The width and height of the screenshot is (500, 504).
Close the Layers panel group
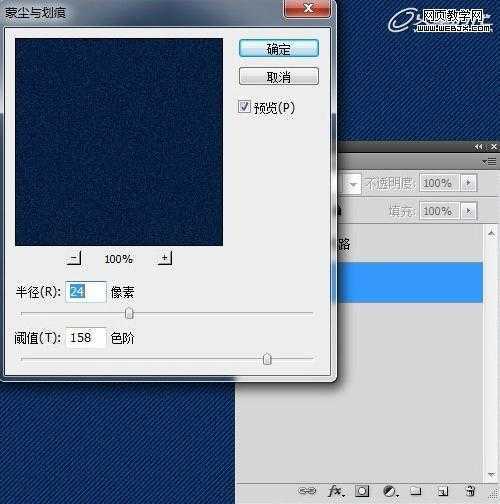tap(494, 147)
